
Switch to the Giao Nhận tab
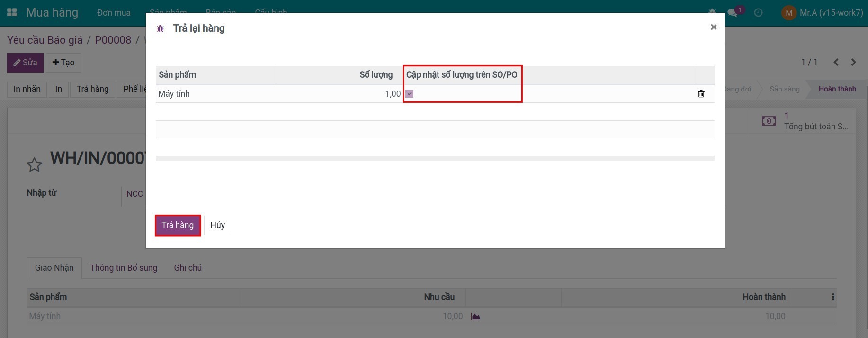tap(54, 268)
